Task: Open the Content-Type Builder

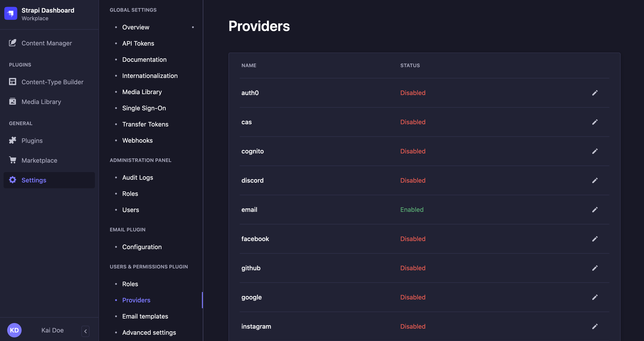Action: point(52,82)
